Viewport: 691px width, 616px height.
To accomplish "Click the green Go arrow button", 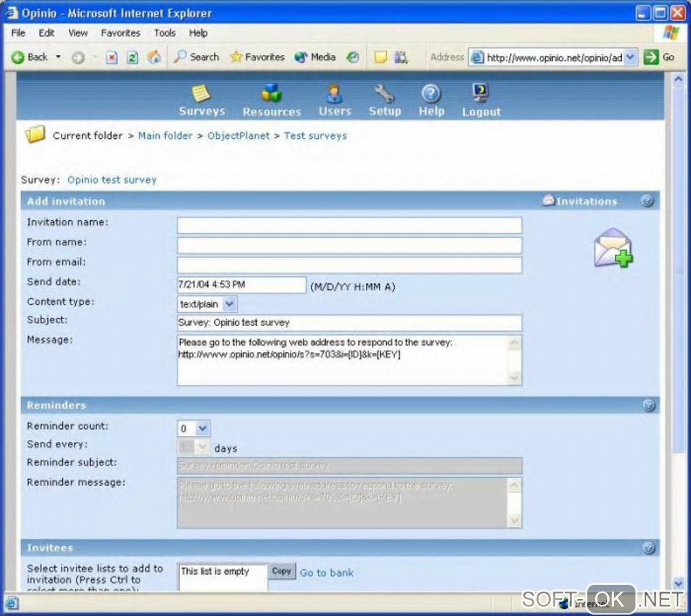I will [x=651, y=58].
